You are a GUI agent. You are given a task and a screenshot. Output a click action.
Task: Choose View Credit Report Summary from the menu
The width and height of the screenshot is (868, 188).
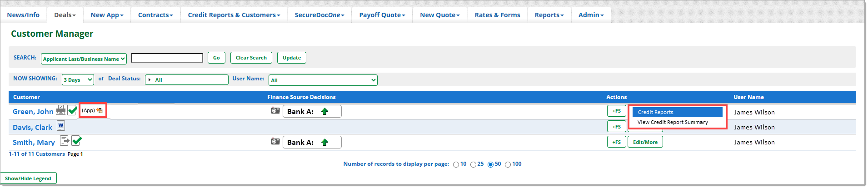pyautogui.click(x=672, y=122)
